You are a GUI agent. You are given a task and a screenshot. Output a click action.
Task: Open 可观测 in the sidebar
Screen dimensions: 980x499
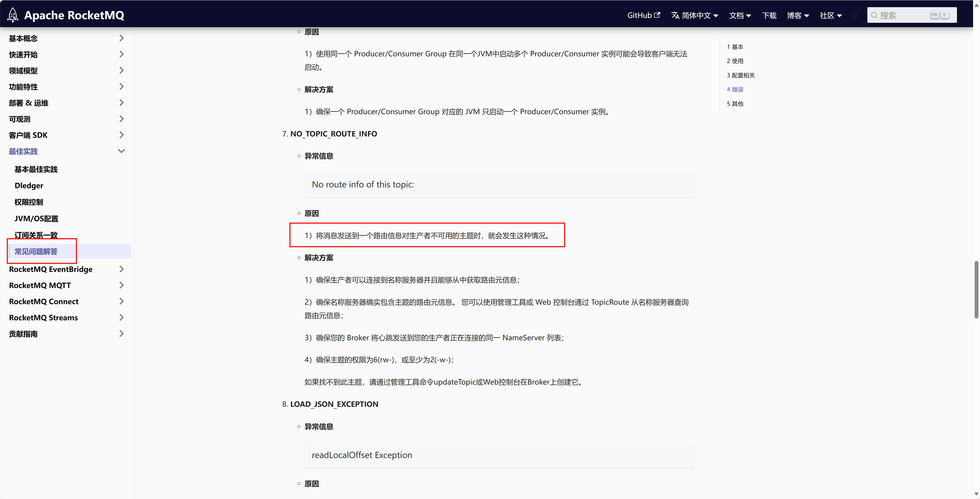pyautogui.click(x=19, y=119)
